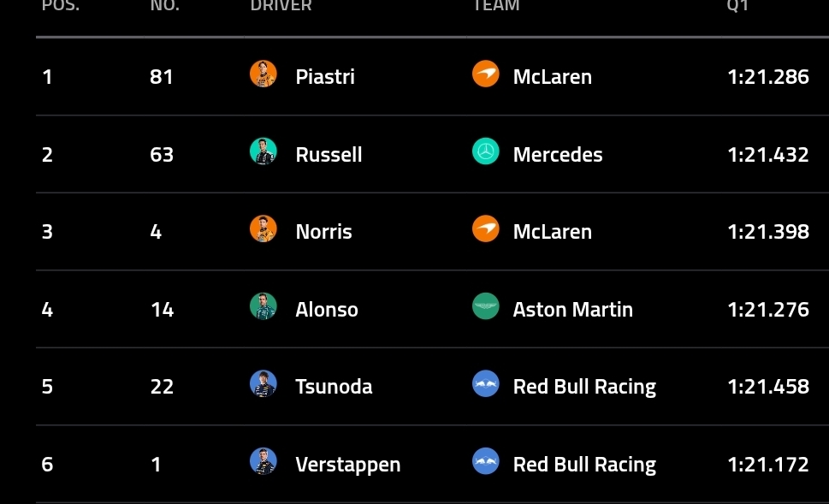Click Norris's driver avatar icon
The height and width of the screenshot is (504, 829).
[264, 229]
